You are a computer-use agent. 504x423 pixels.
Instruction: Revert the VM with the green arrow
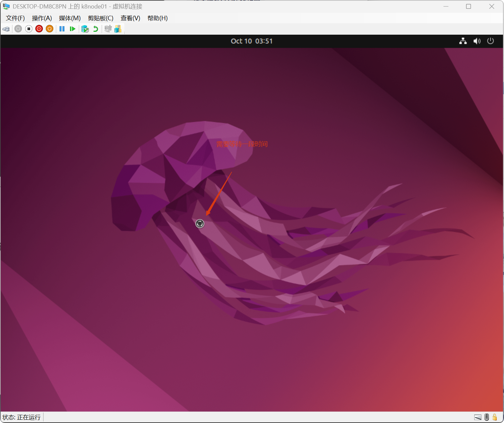coord(96,29)
